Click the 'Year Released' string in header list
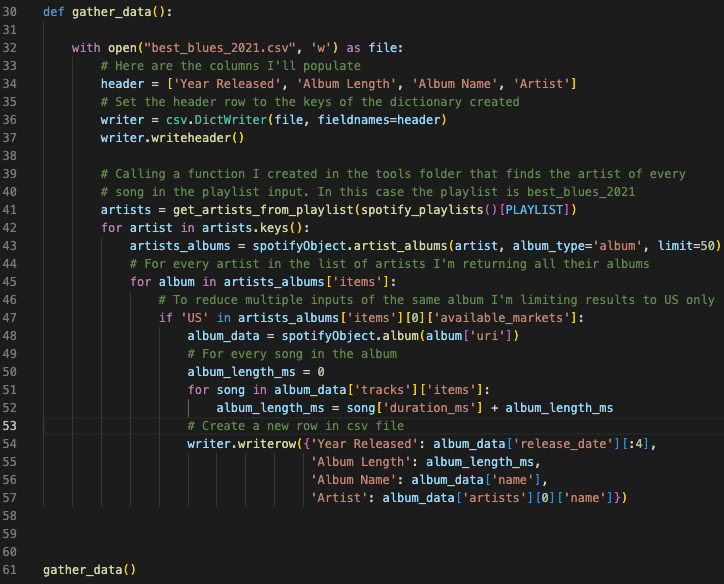This screenshot has height=584, width=724. 227,84
